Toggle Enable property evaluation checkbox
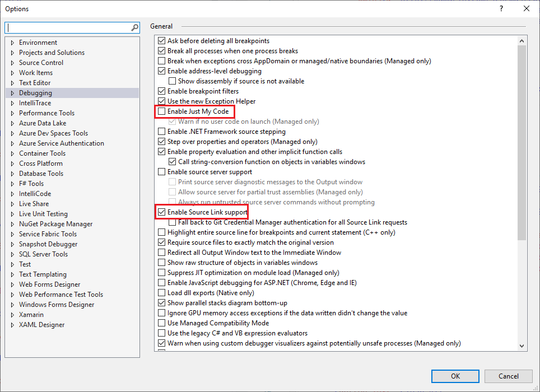The height and width of the screenshot is (392, 540). click(161, 151)
